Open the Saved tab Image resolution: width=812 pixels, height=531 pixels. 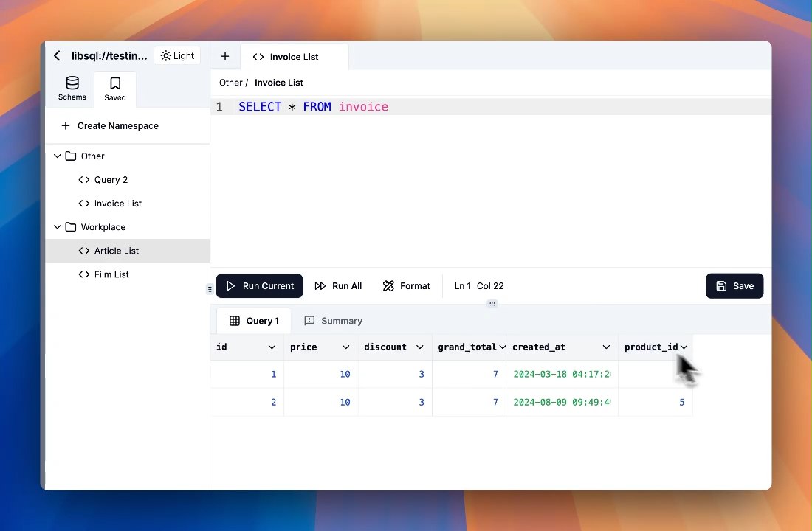(x=115, y=89)
